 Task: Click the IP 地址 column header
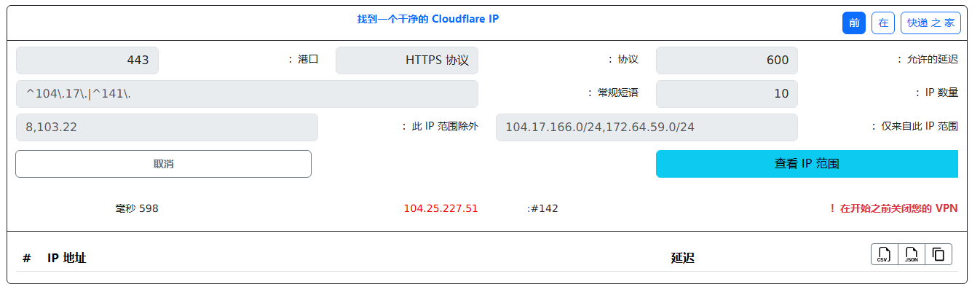(x=67, y=258)
